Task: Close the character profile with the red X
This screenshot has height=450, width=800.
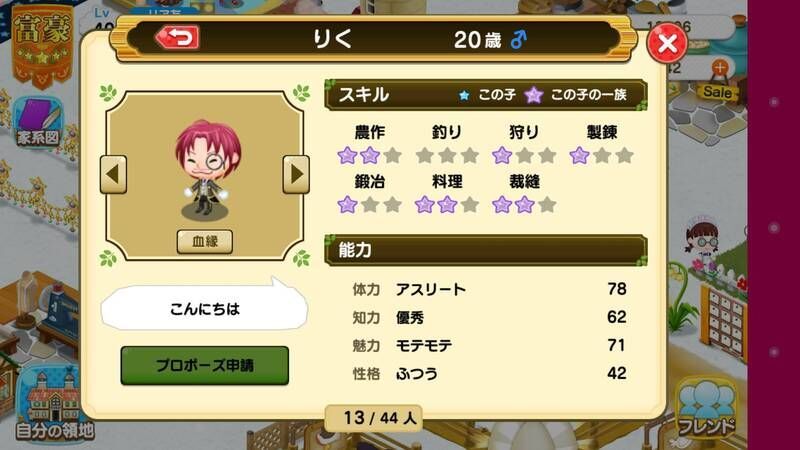Action: 667,44
